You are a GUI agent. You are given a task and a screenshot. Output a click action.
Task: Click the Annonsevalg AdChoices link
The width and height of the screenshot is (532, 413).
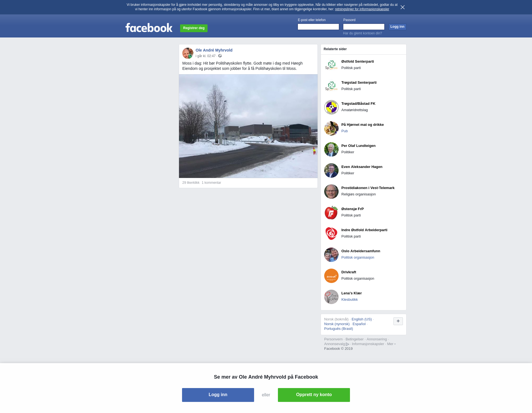(x=336, y=344)
